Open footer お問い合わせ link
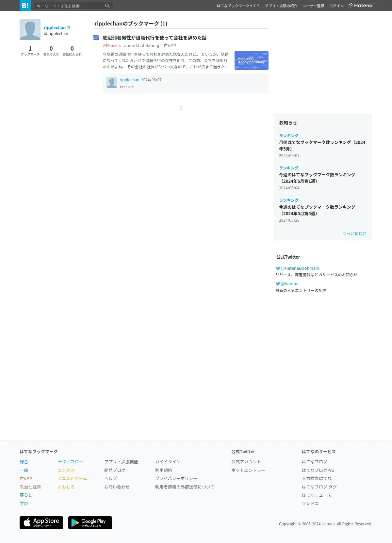The image size is (392, 543). (117, 487)
